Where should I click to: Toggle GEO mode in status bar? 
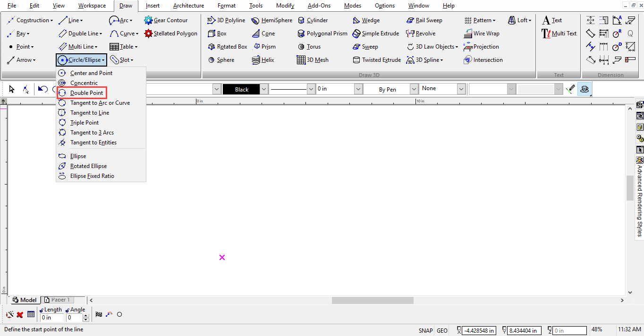click(x=442, y=330)
